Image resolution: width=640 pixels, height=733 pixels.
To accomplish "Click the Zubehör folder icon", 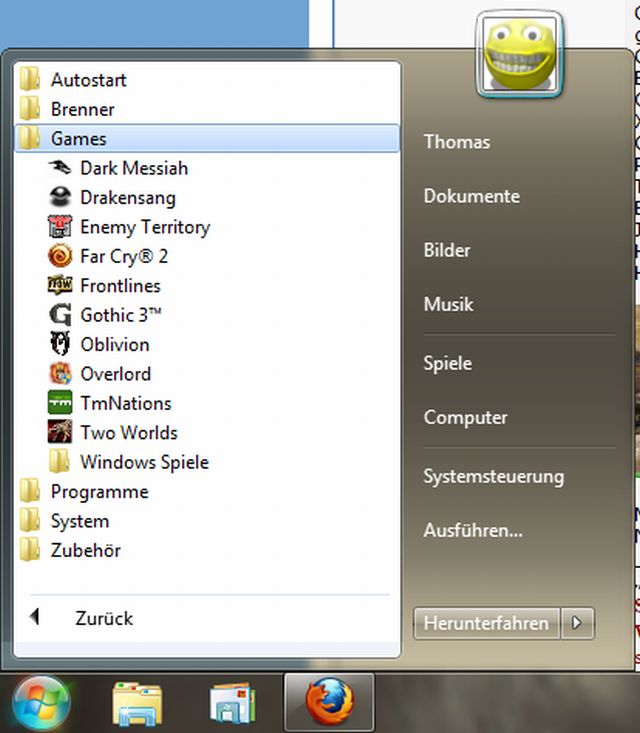I will pos(30,550).
